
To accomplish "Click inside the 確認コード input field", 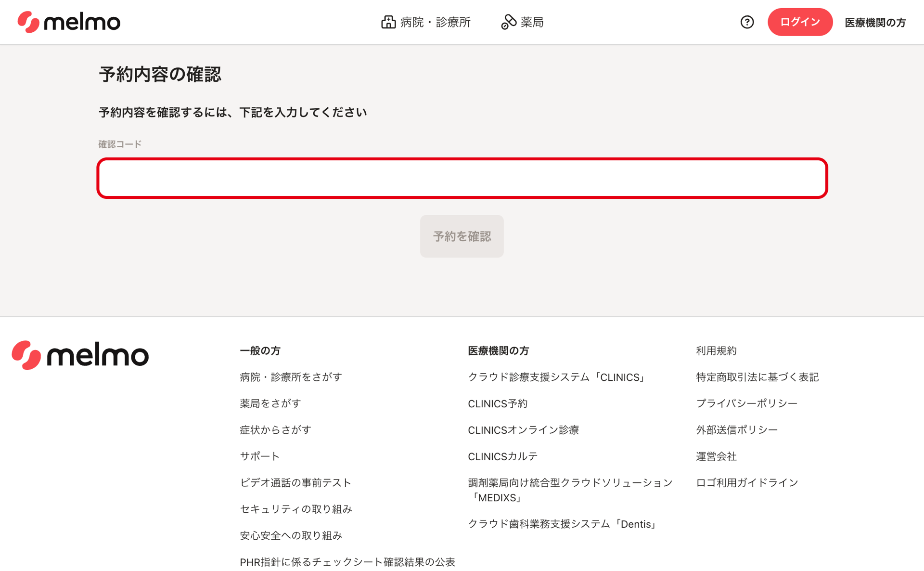I will click(x=461, y=178).
